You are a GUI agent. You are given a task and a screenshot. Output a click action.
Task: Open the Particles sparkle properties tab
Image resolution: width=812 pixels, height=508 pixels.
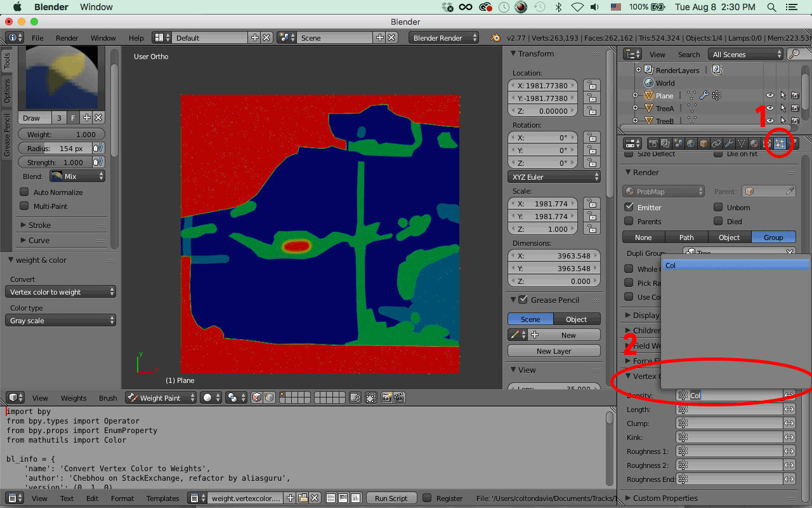click(780, 144)
